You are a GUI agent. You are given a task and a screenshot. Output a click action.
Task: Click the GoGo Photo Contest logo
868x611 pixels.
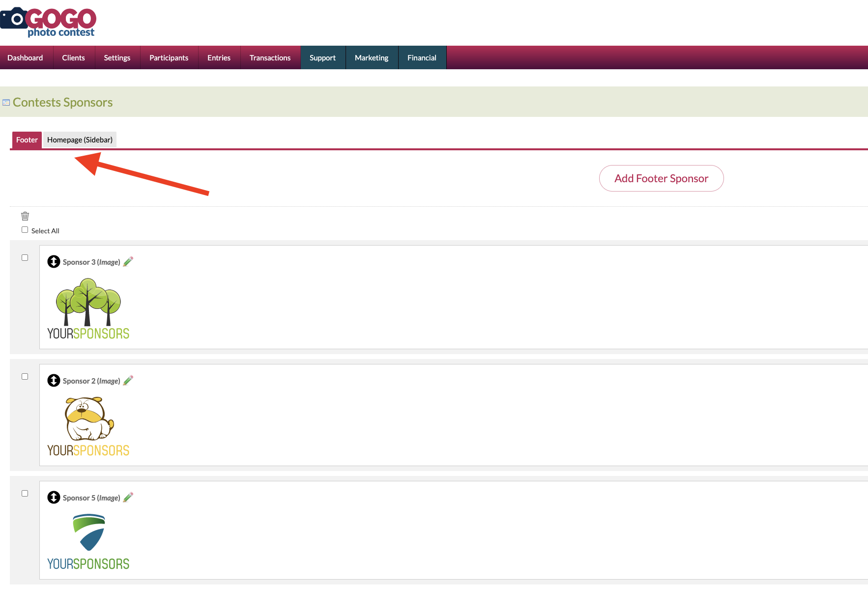click(x=48, y=22)
